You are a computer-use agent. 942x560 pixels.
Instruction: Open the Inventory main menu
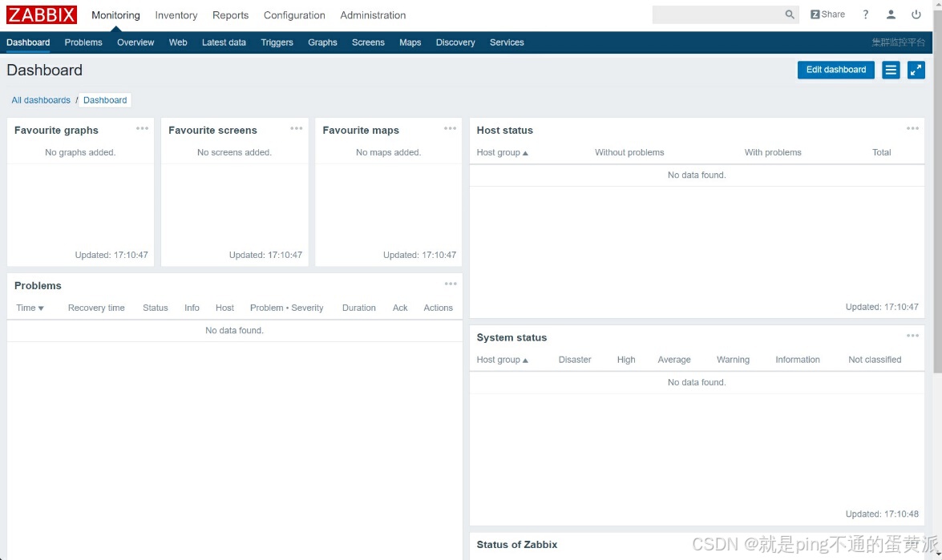click(x=176, y=15)
